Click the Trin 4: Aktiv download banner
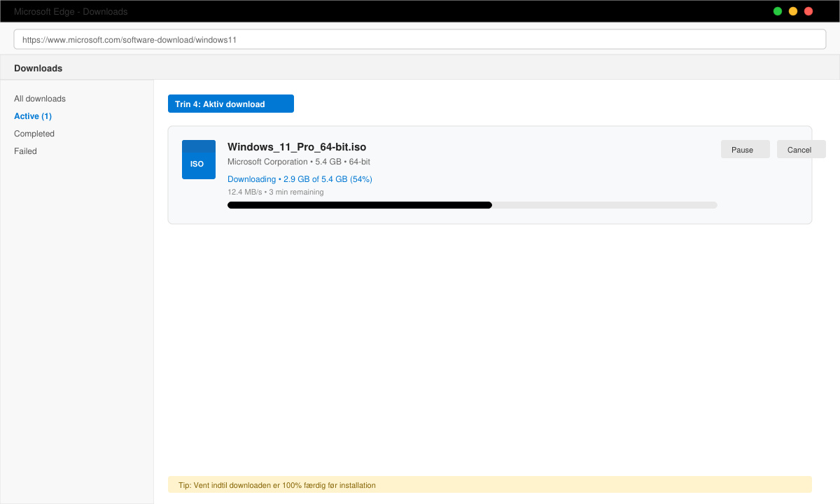The width and height of the screenshot is (840, 504). point(231,104)
